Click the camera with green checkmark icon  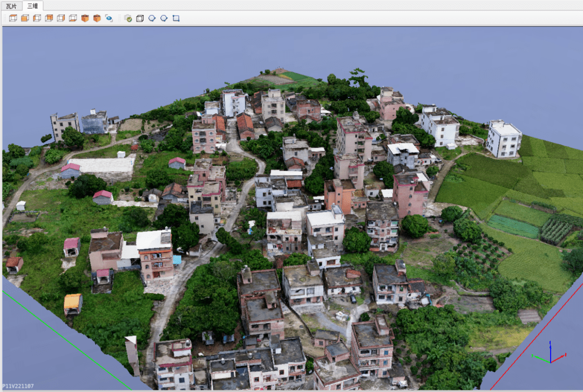tap(128, 18)
